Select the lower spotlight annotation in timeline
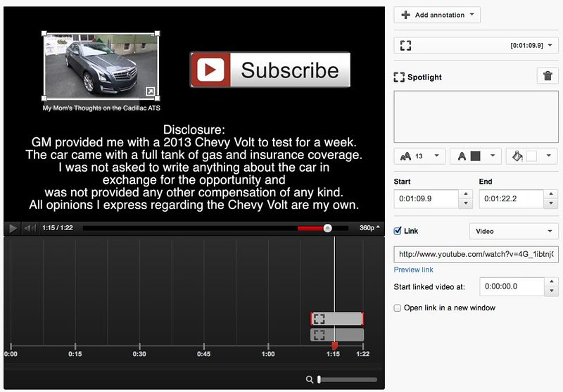Screen dimensions: 563x392 [x=337, y=335]
